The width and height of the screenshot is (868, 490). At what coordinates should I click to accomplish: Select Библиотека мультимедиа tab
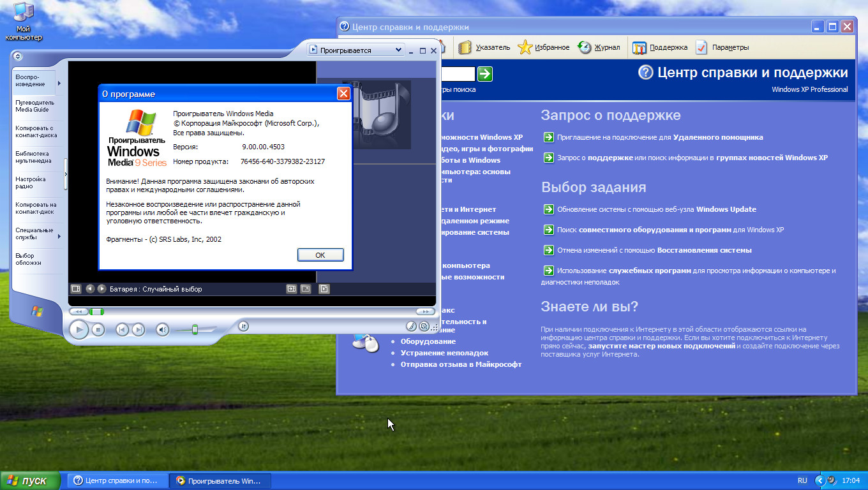coord(36,157)
